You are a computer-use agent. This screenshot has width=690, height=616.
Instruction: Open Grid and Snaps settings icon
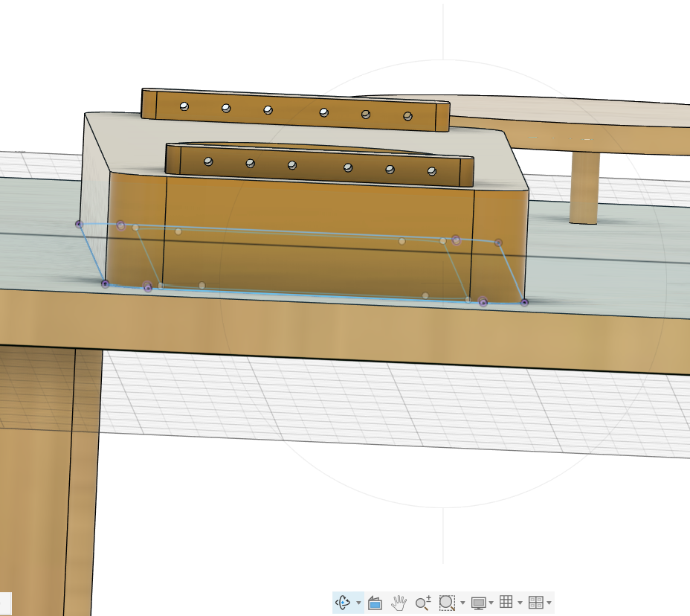(x=506, y=602)
